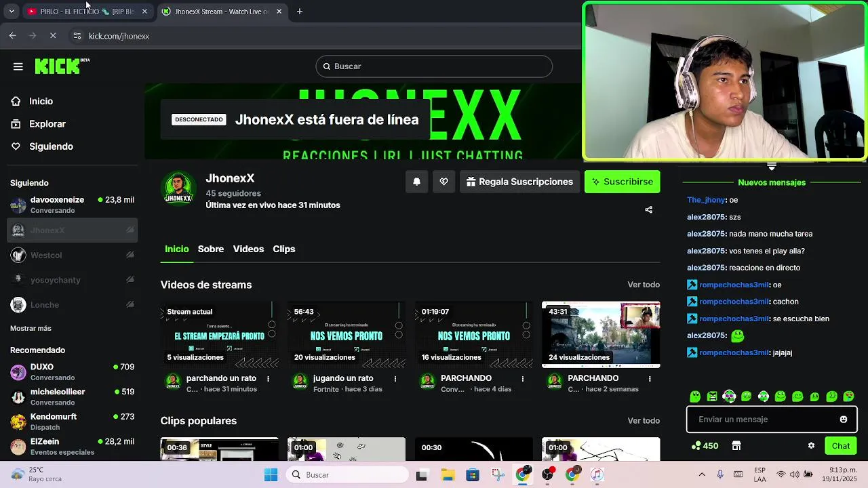The height and width of the screenshot is (488, 868).
Task: Click the Nuevos mensajes chat indicator
Action: (x=772, y=182)
